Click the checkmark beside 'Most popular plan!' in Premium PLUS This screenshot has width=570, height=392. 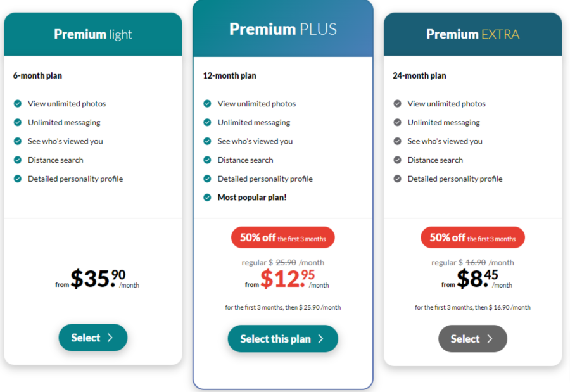click(x=207, y=198)
